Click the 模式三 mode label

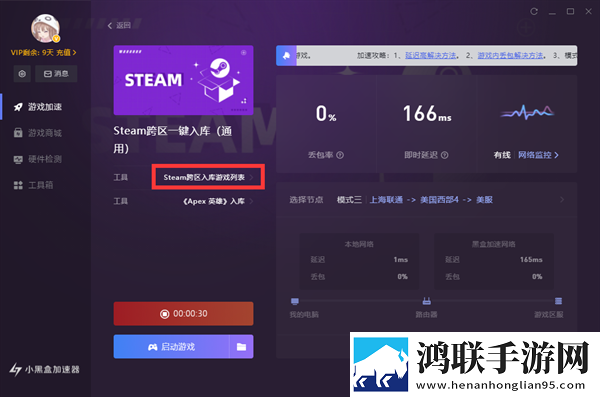[x=349, y=199]
